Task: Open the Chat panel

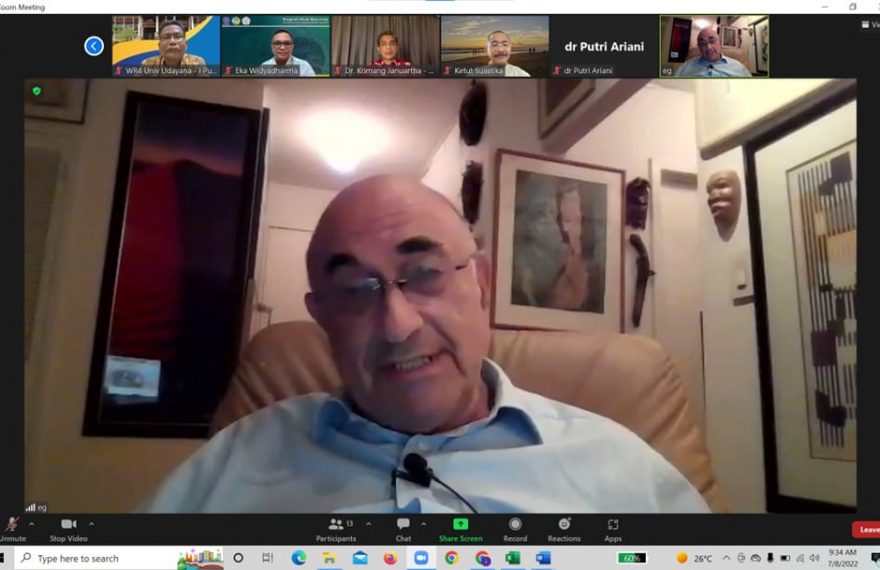Action: pyautogui.click(x=403, y=527)
